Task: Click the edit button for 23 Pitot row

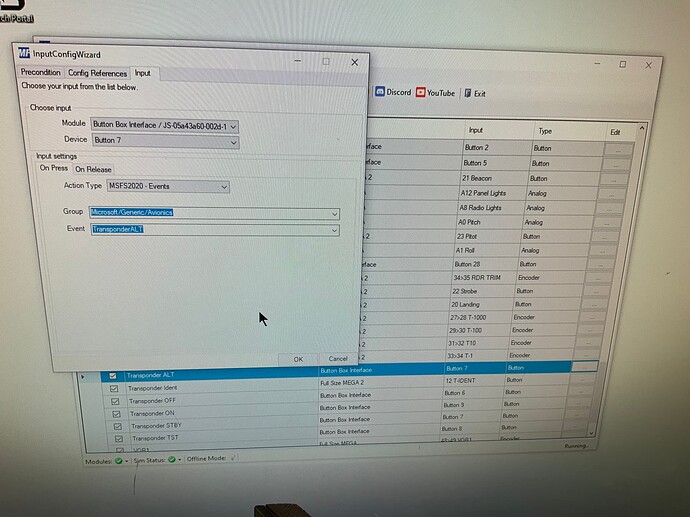Action: click(604, 238)
